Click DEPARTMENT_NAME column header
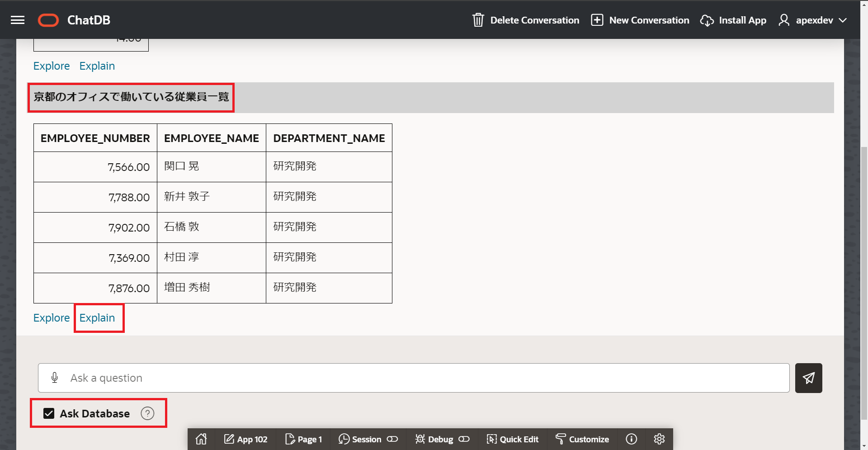The image size is (868, 450). point(329,138)
